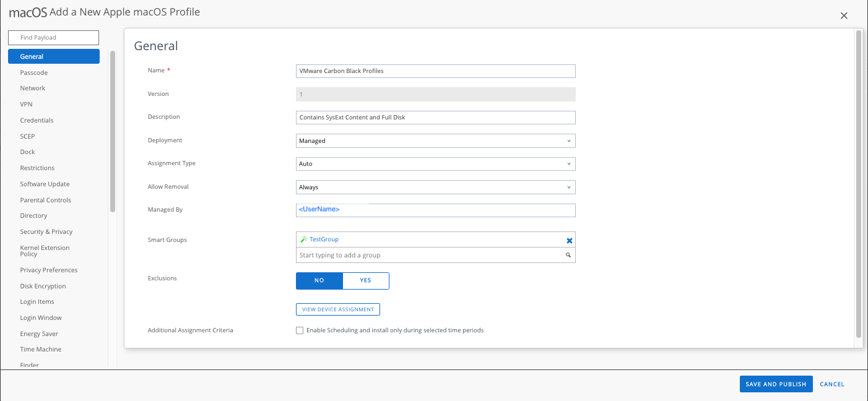Click Save and Publish button

(x=776, y=384)
